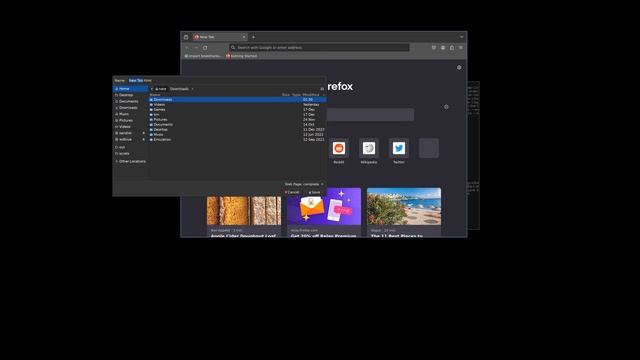Select Desktop in the save dialog sidebar
This screenshot has width=640, height=360.
tap(130, 95)
